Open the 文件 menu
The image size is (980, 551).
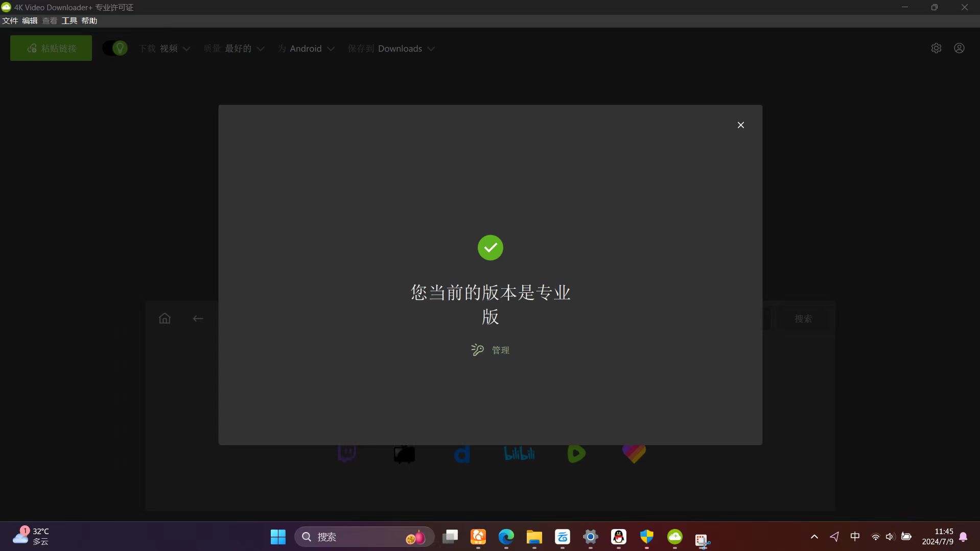click(x=10, y=21)
